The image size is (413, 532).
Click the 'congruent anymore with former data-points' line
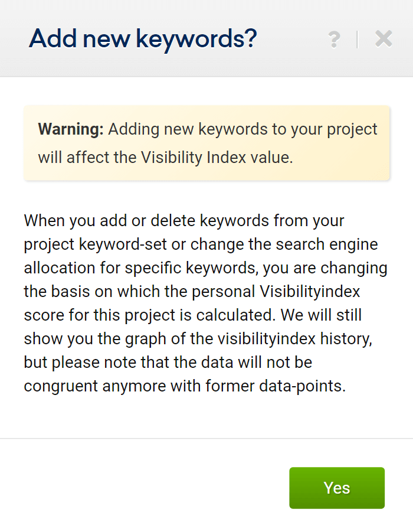tap(185, 386)
